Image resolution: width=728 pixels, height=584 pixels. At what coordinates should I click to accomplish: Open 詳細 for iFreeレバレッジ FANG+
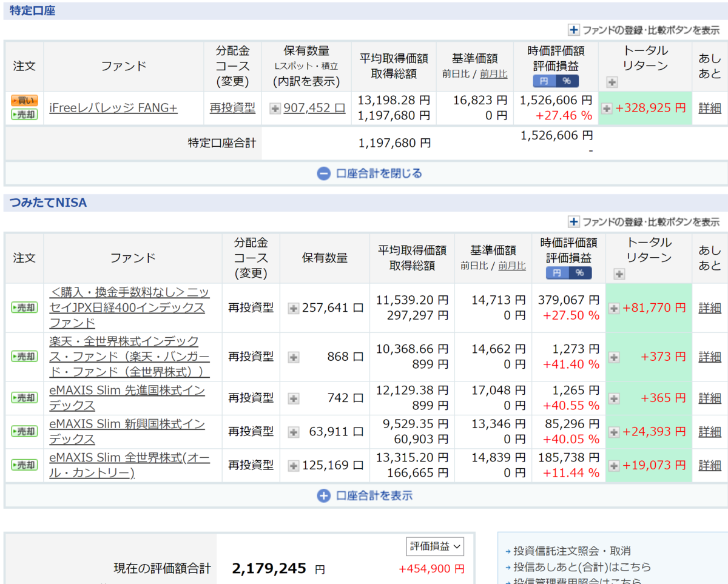pos(710,108)
